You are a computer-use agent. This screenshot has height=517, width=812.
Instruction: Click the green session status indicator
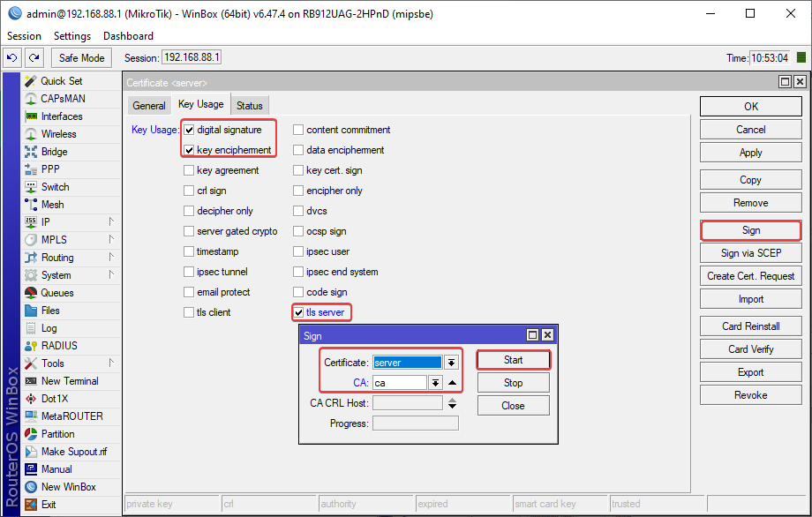tap(801, 57)
